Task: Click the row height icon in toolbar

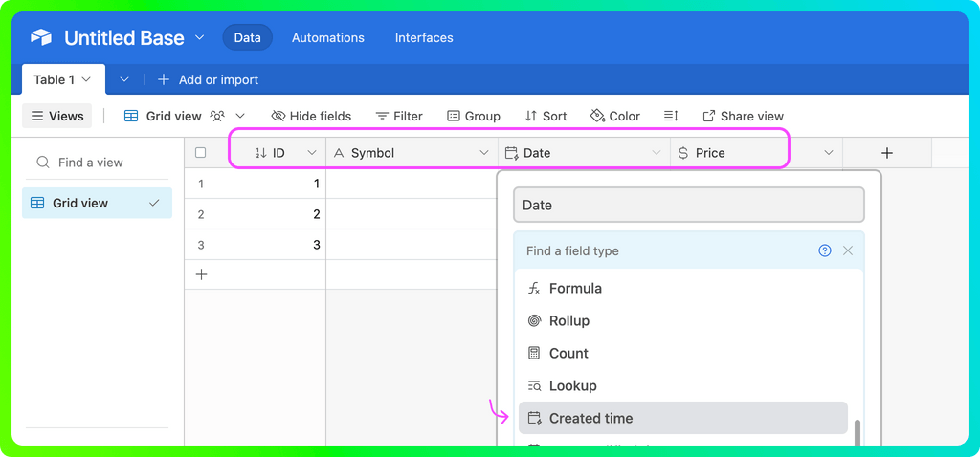Action: tap(671, 116)
